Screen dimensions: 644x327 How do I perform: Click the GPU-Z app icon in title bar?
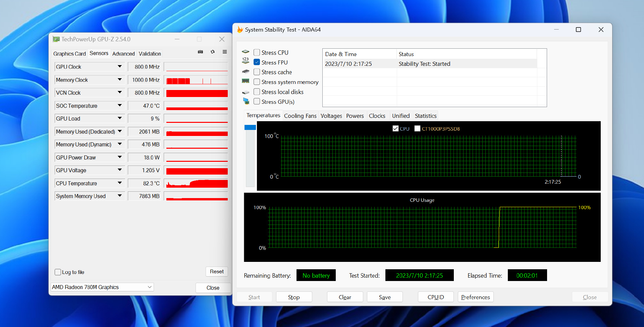coord(56,39)
